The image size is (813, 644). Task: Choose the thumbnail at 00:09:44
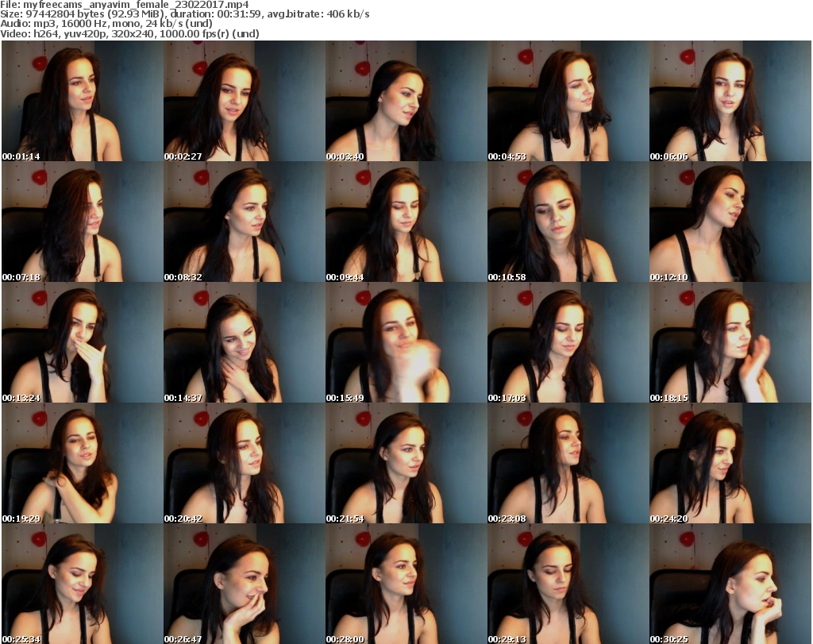pos(406,222)
